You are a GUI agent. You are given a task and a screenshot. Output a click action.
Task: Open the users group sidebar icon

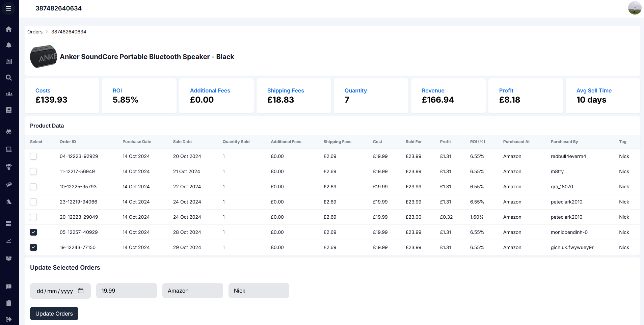pos(9,94)
